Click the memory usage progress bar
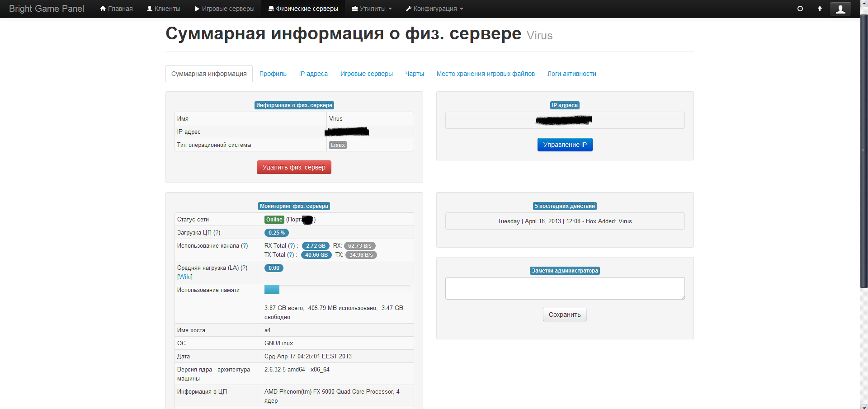Screen dimensions: 868x409 pos(338,290)
